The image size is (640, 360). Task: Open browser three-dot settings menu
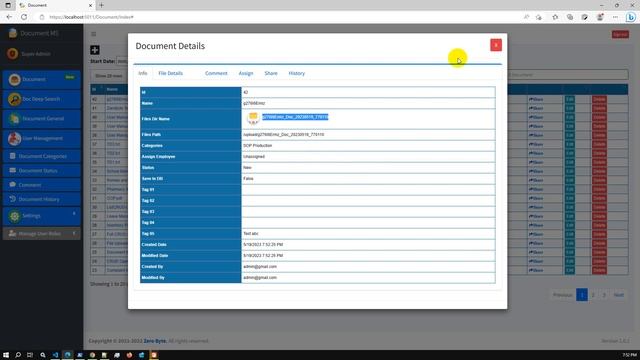615,17
